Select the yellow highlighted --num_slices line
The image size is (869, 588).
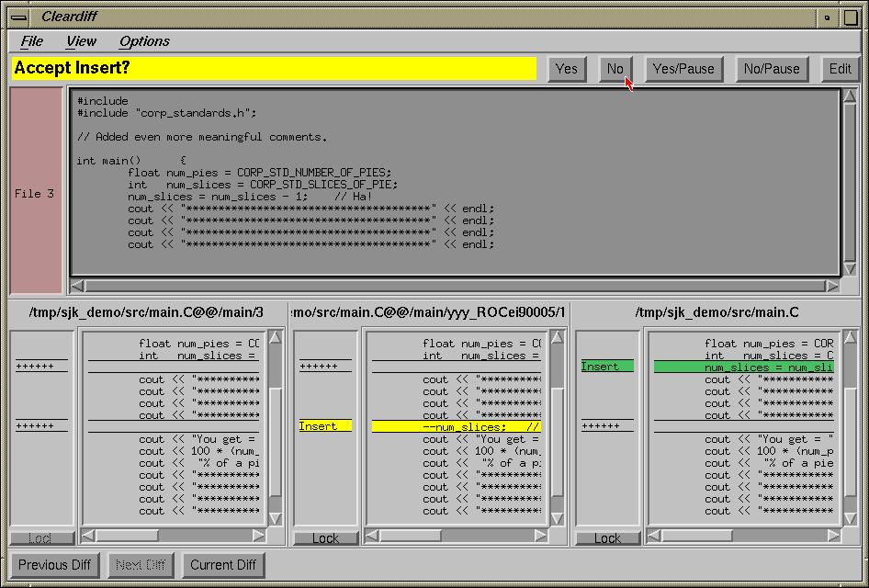click(x=456, y=426)
